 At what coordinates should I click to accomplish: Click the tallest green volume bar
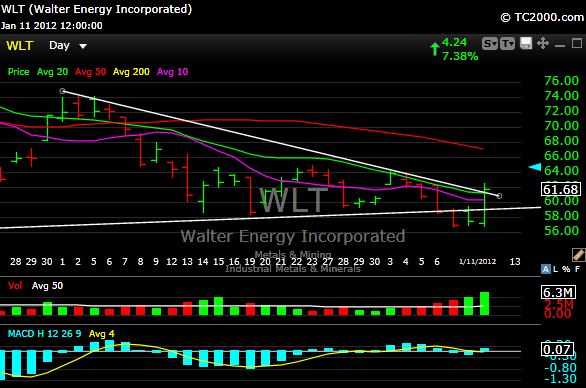coord(484,304)
